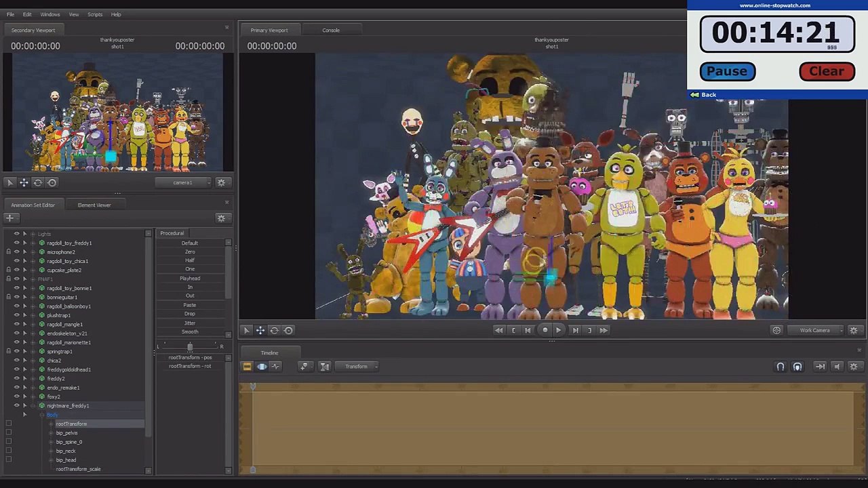Toggle visibility eye of foxy2

[16, 396]
